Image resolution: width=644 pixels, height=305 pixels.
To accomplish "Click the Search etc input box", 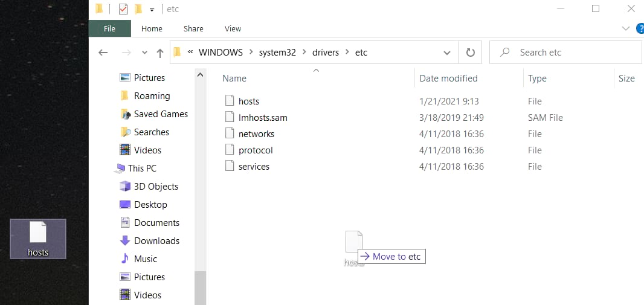I will click(x=571, y=53).
